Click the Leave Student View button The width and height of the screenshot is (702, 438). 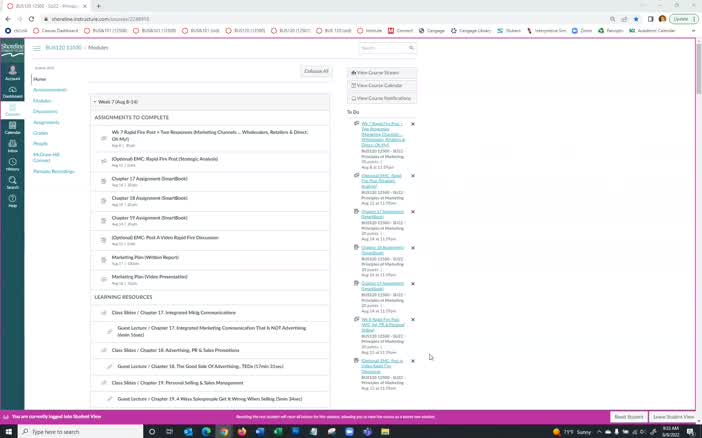673,416
